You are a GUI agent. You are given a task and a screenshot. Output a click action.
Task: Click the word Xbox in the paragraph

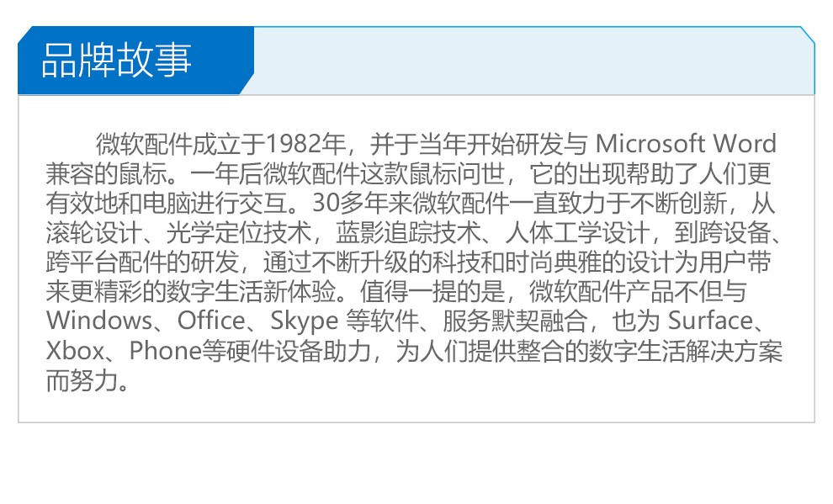pos(75,351)
